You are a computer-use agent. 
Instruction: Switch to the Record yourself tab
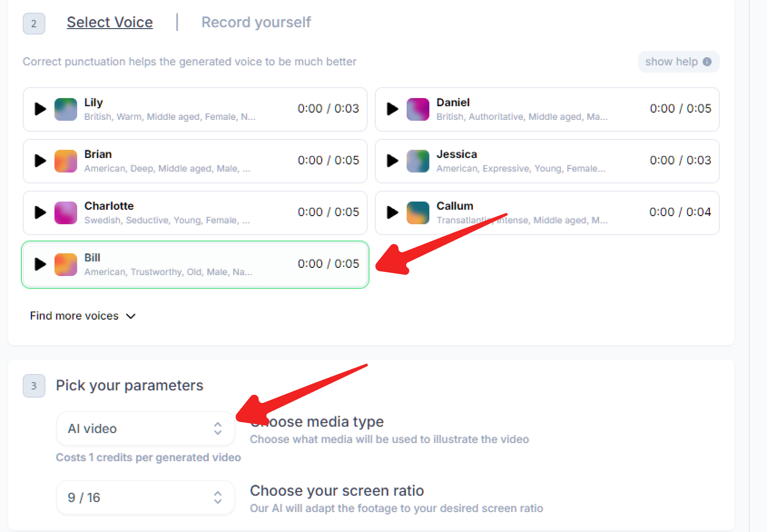point(256,22)
